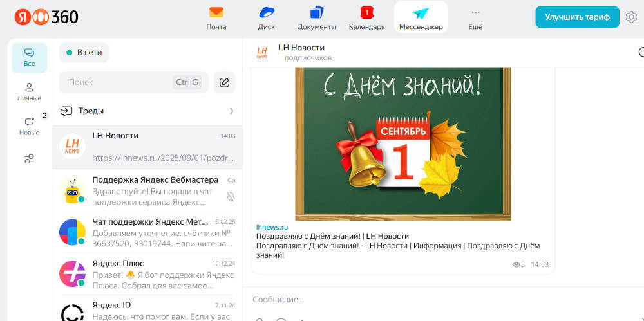
Task: Click LH News logo in chat header
Action: tap(262, 52)
